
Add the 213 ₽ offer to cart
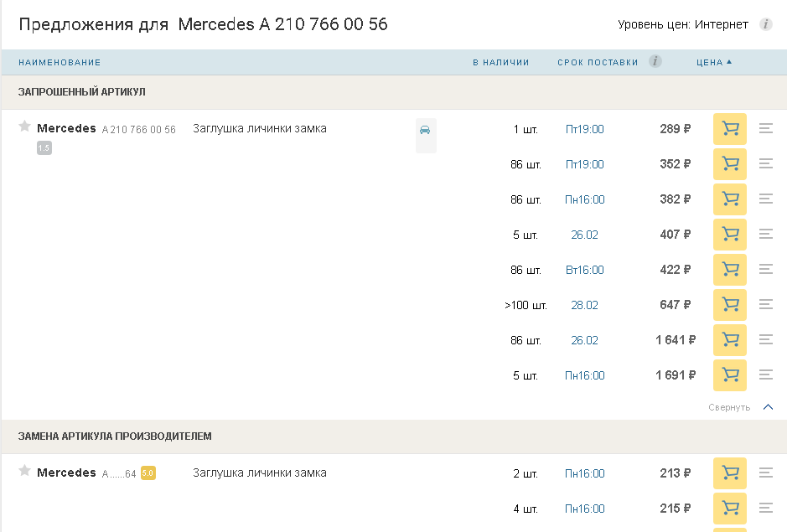(730, 473)
